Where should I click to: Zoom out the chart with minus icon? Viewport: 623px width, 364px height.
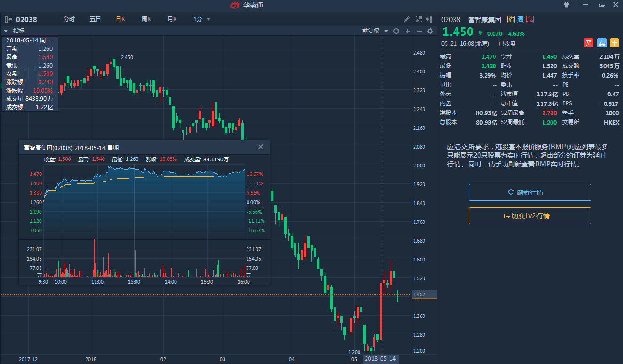tap(419, 31)
